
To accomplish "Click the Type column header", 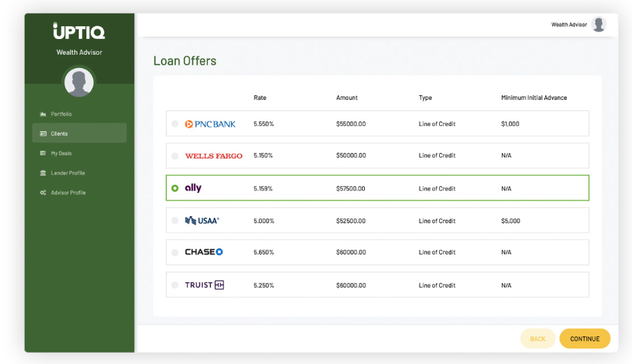I will [426, 98].
